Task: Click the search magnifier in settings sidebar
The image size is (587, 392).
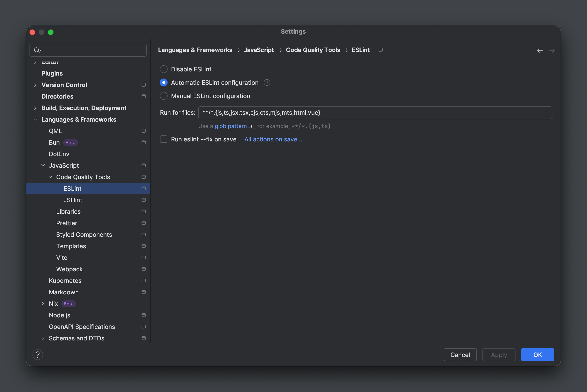Action: tap(37, 50)
